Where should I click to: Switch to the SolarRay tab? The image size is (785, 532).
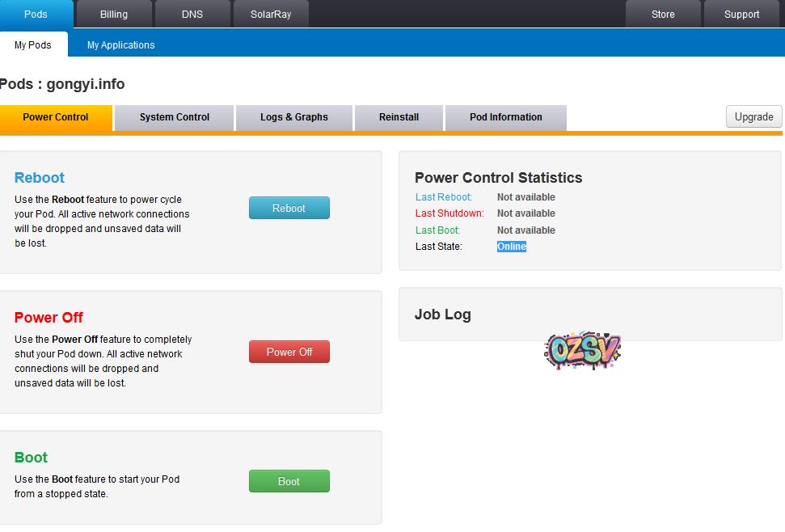271,14
